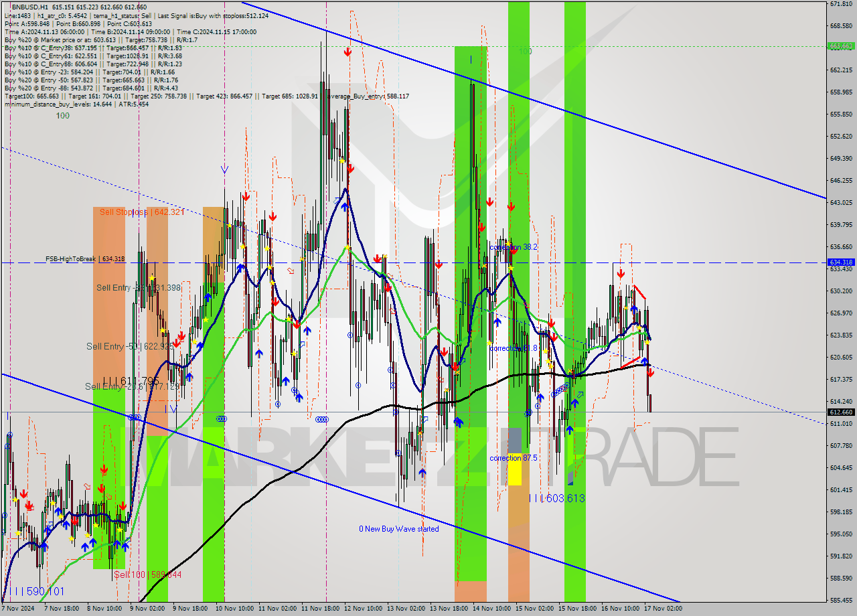The width and height of the screenshot is (857, 616).
Task: Click the 'Sell Stoploss | 642.321' label
Action: coord(141,212)
